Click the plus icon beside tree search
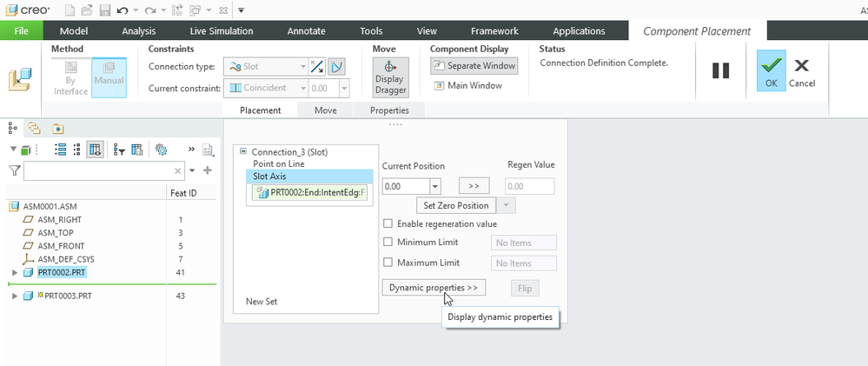 (x=208, y=170)
